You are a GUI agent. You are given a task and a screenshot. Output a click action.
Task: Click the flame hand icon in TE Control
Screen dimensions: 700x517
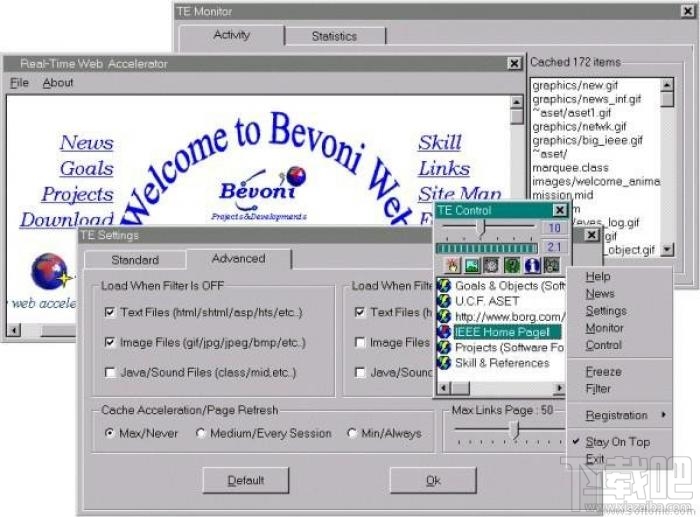click(x=452, y=265)
